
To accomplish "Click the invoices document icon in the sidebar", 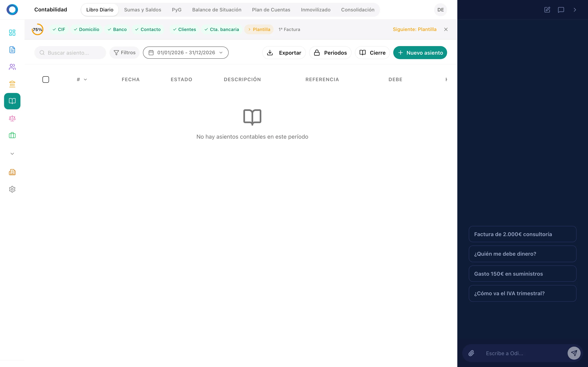I will coord(12,50).
